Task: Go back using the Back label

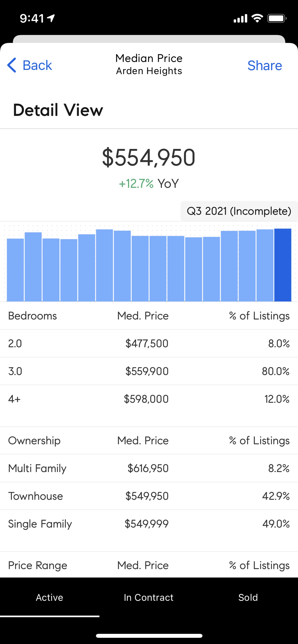Action: pos(37,66)
